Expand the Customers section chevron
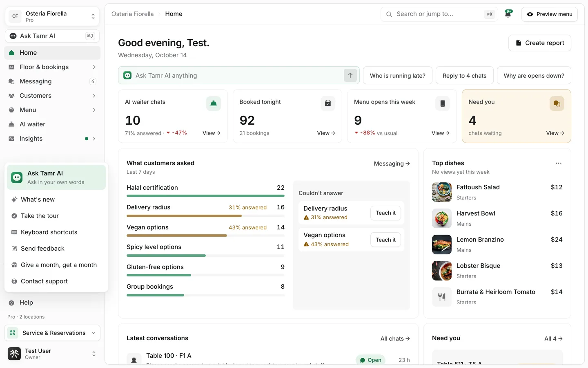 (94, 96)
